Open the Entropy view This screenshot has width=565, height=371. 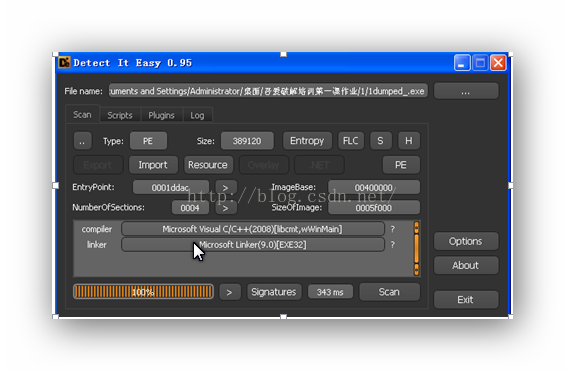(x=307, y=141)
